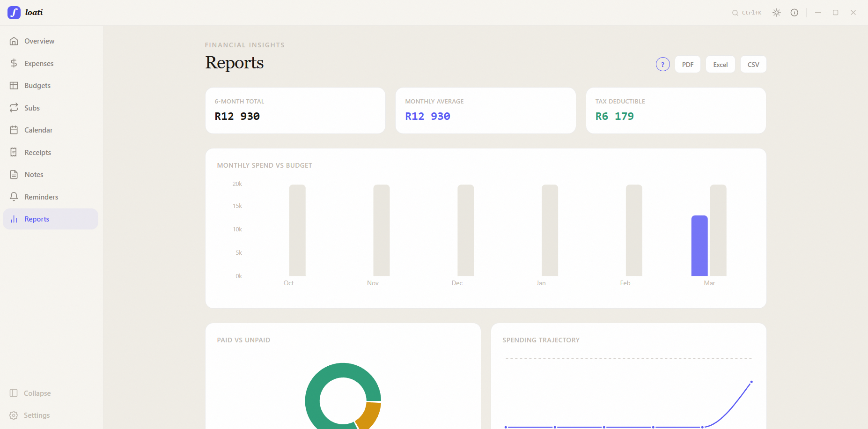The image size is (868, 429).
Task: Click the Reports bar-chart icon
Action: pyautogui.click(x=14, y=219)
